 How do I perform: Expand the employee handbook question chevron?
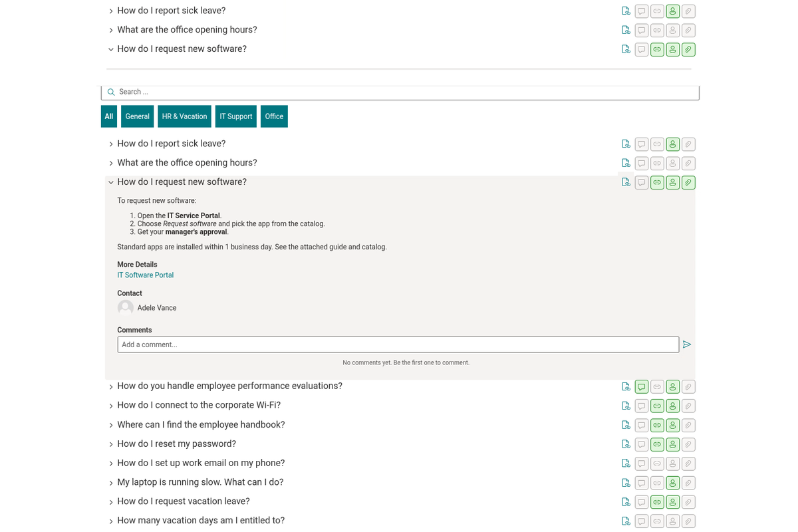click(x=111, y=426)
